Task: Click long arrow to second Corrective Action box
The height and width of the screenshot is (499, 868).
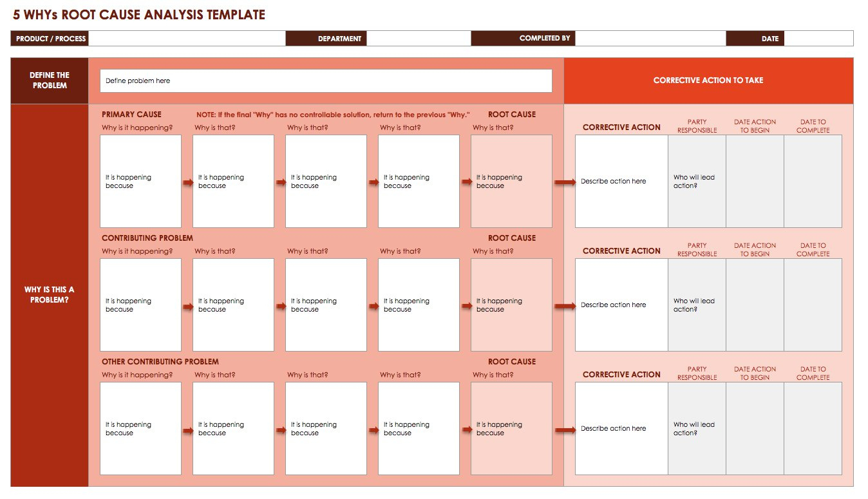Action: point(565,306)
